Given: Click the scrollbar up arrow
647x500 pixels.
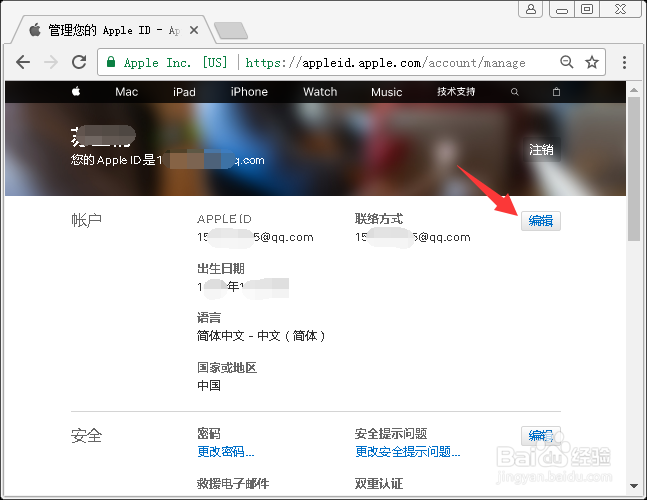Looking at the screenshot, I should pos(634,90).
